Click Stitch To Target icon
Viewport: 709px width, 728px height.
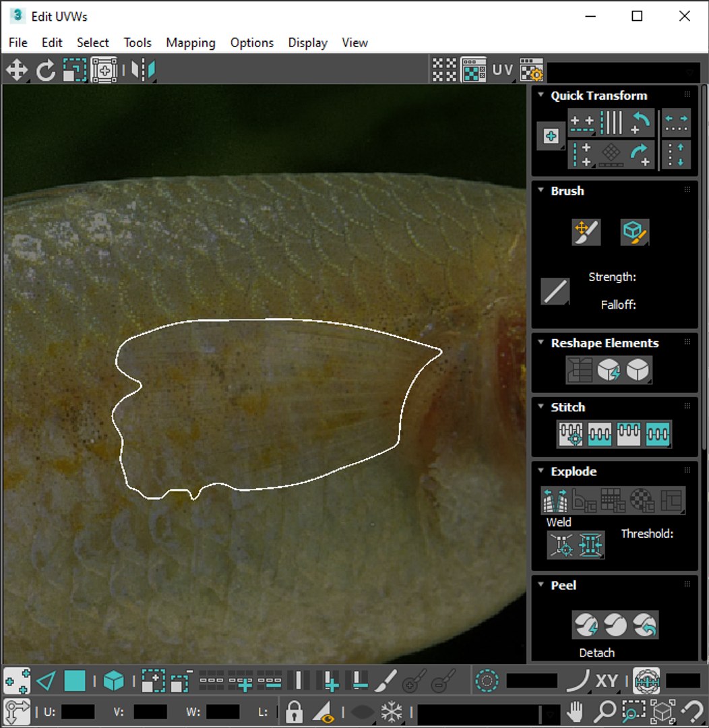(571, 434)
